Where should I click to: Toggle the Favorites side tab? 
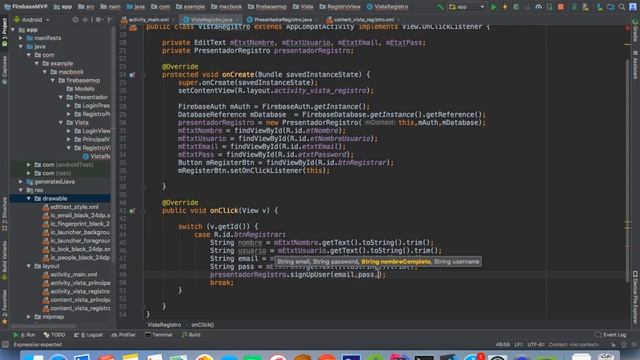[x=4, y=307]
